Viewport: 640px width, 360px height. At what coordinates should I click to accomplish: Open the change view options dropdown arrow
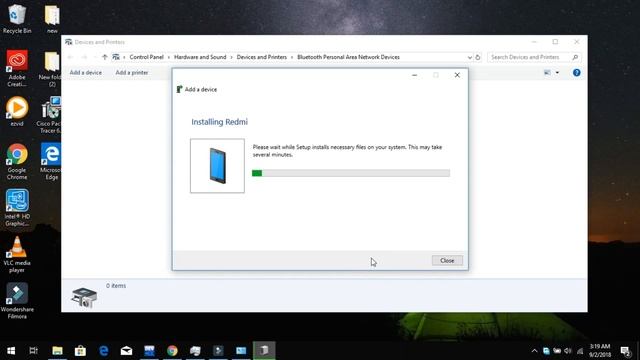[558, 73]
